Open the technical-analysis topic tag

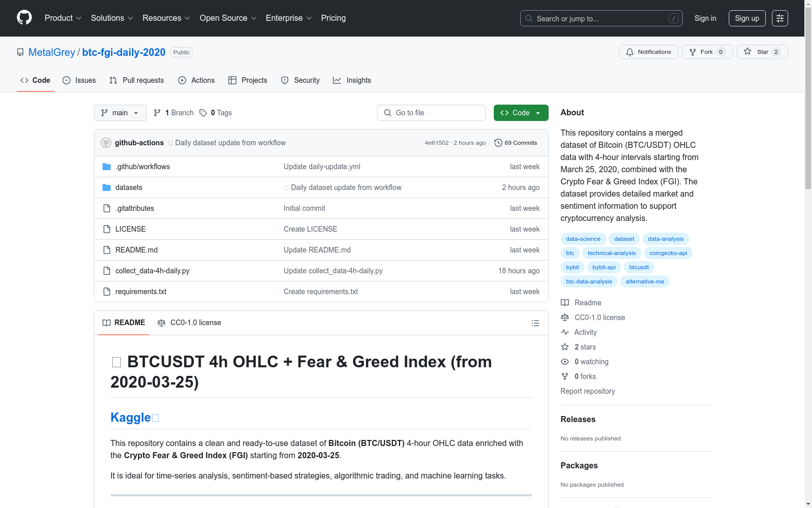click(612, 253)
